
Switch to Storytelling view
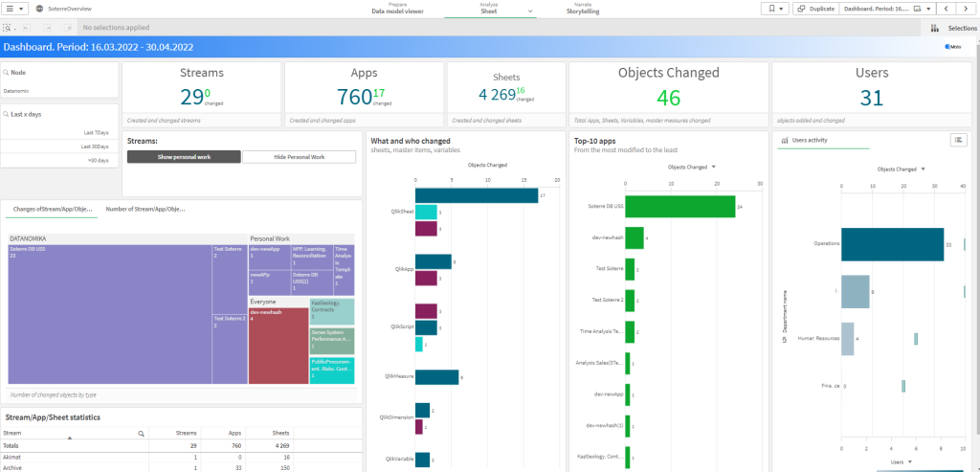point(583,9)
